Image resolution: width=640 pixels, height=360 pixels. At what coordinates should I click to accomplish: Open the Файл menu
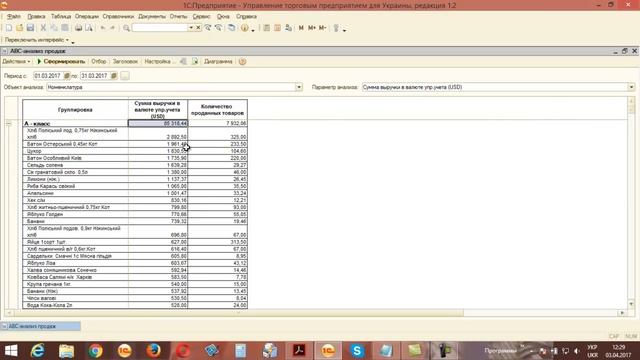pyautogui.click(x=13, y=16)
